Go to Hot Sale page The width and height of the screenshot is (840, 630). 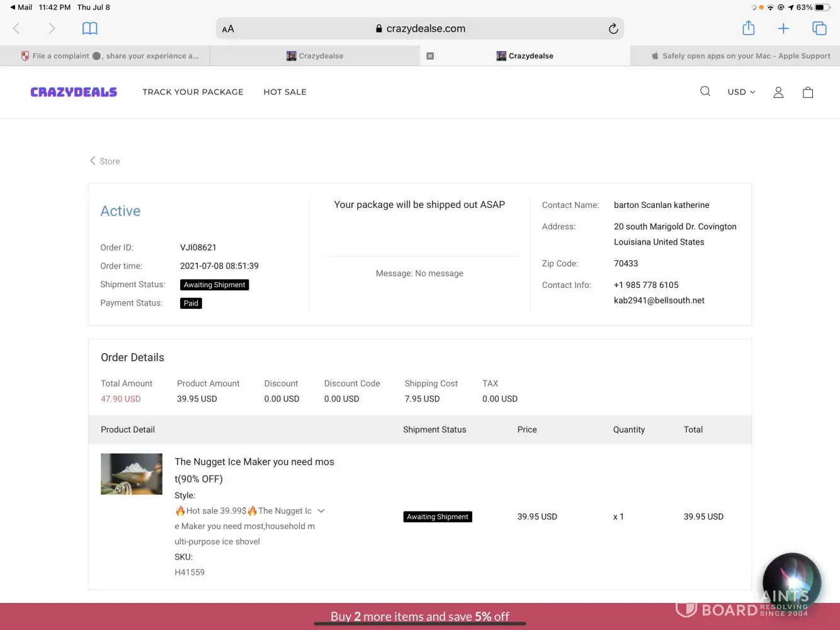[x=285, y=92]
